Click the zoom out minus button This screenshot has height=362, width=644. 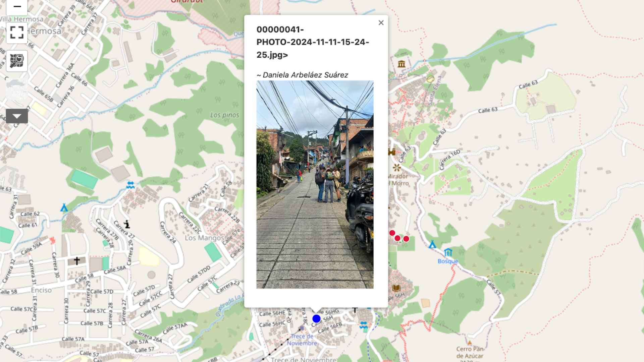[x=17, y=7]
